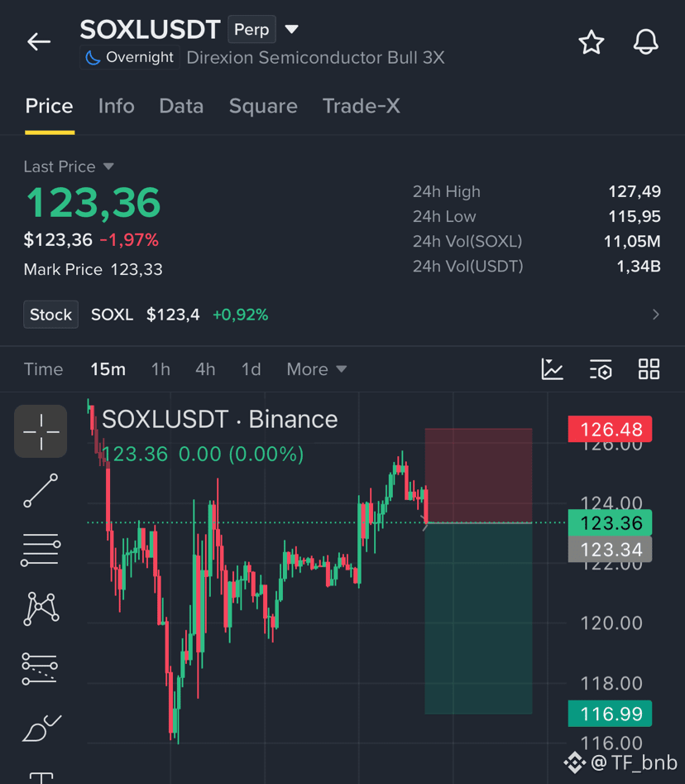Open the SOXLUSDT pair selector dropdown arrow
Screen dimensions: 685x784
(292, 30)
